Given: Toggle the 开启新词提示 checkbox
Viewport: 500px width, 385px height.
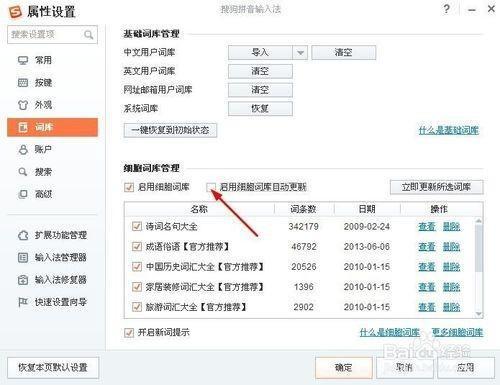Looking at the screenshot, I should point(129,332).
